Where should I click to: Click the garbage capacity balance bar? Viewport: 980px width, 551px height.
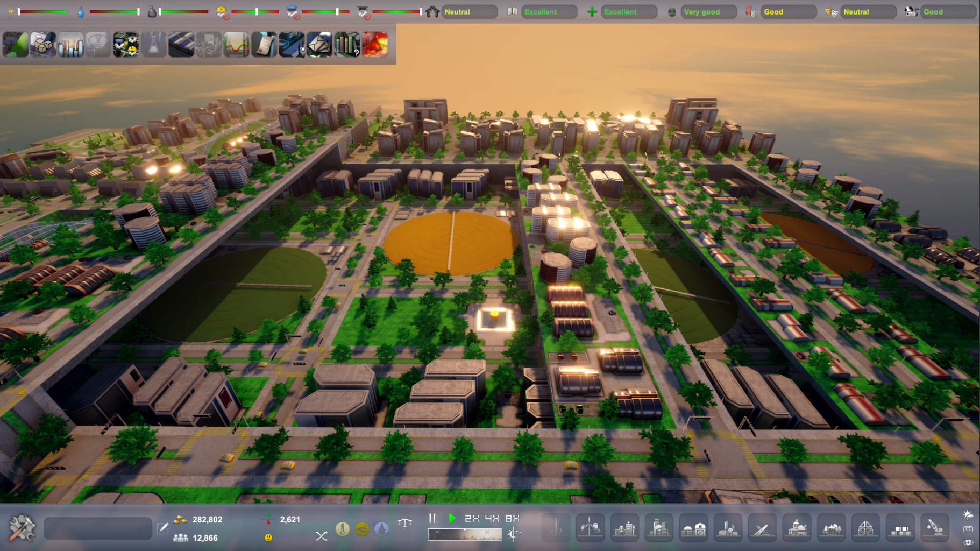tap(183, 12)
